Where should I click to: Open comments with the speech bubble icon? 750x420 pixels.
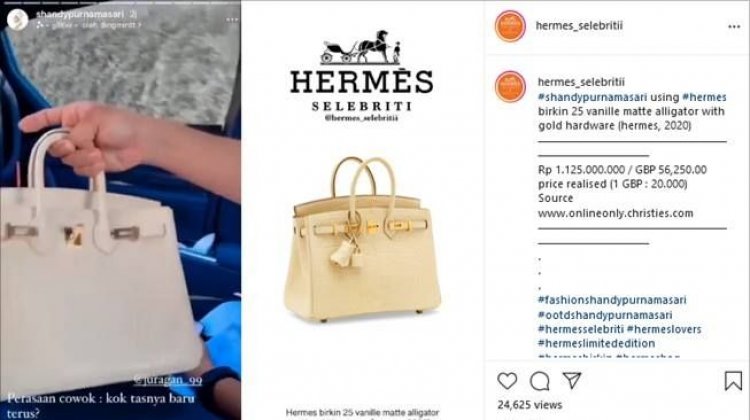[540, 381]
